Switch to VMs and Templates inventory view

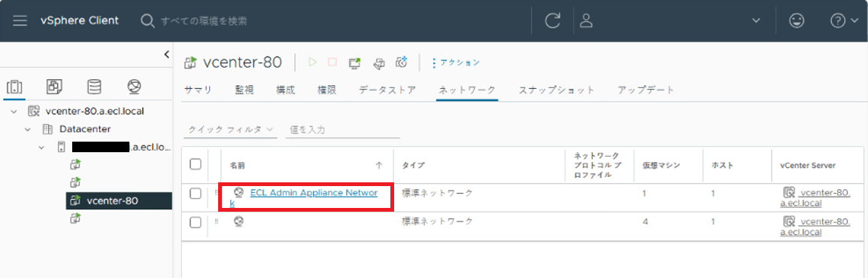[54, 87]
